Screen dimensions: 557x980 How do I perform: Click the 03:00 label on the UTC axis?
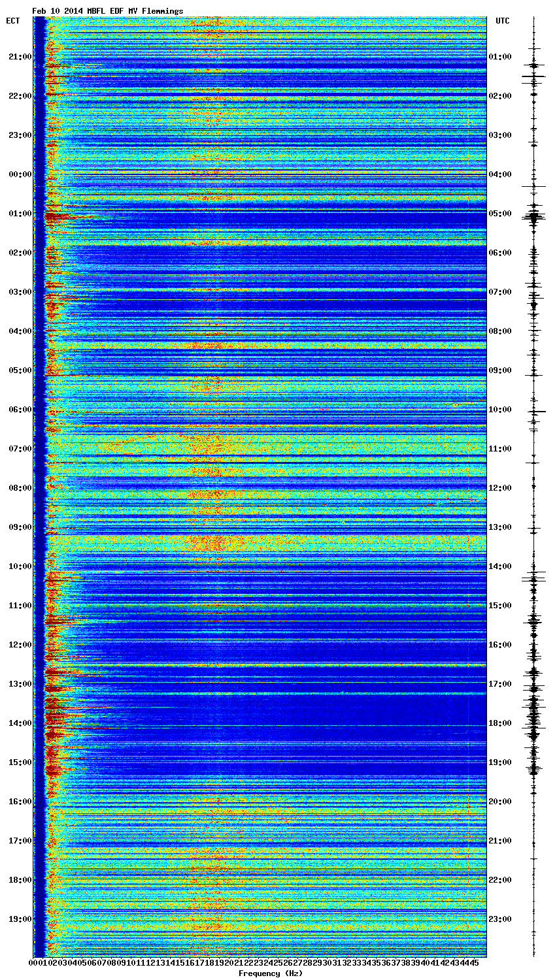[x=500, y=135]
